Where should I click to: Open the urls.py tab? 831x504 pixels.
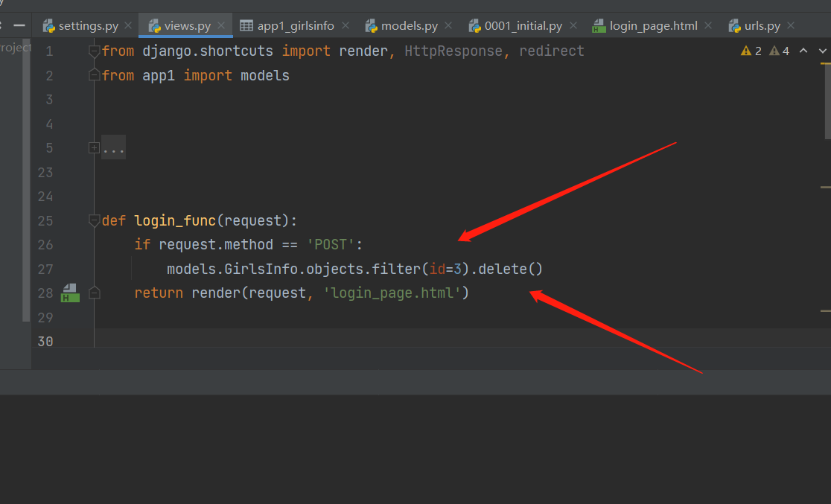tap(762, 25)
